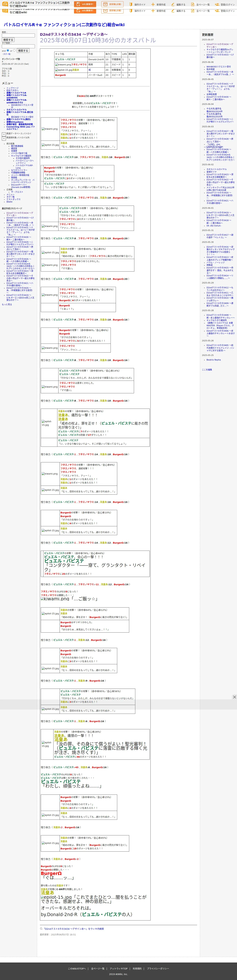Open このWikiのTOPへ in the footer
The height and width of the screenshot is (980, 237).
pos(77,969)
